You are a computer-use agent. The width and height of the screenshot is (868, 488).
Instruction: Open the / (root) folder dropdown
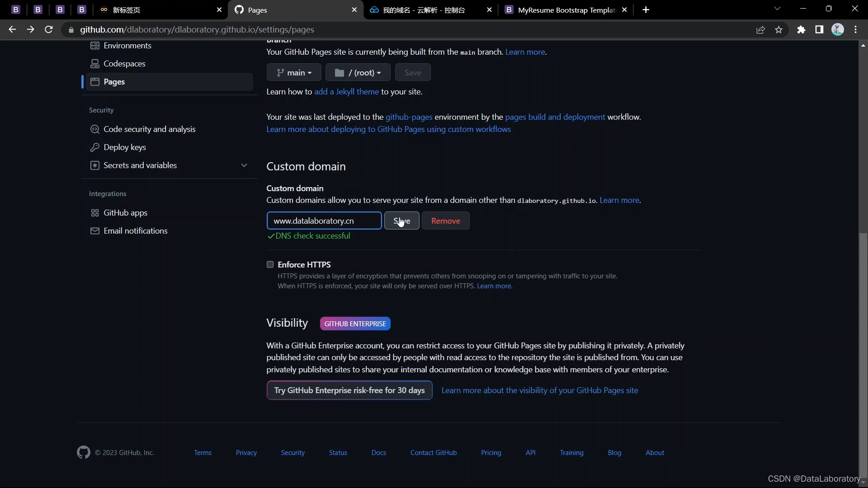[358, 73]
